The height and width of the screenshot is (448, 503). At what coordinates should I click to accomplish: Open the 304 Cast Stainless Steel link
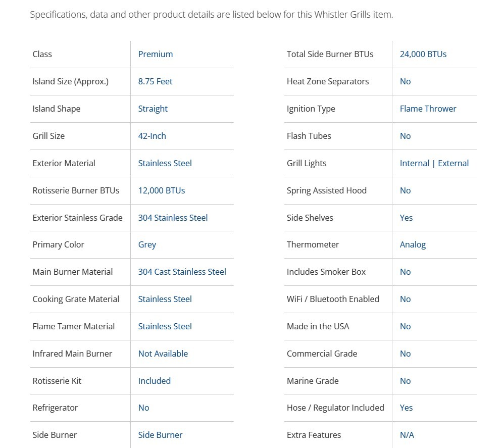[x=182, y=272]
